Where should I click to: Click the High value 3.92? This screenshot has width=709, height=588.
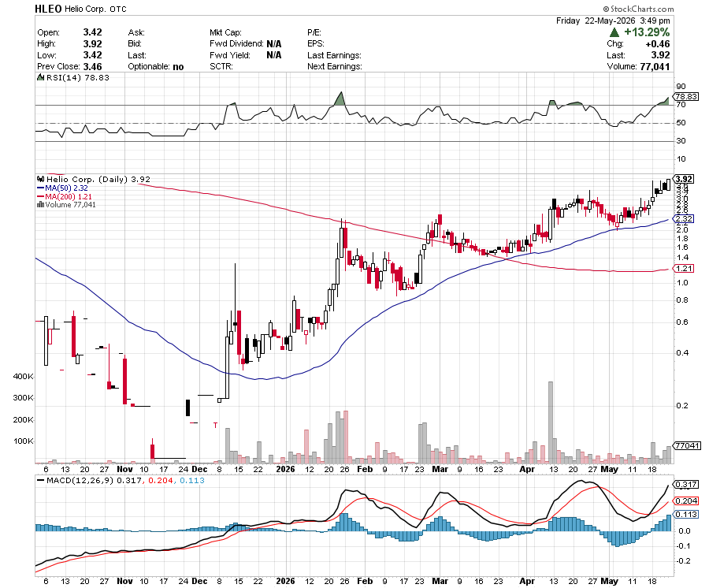[x=92, y=44]
